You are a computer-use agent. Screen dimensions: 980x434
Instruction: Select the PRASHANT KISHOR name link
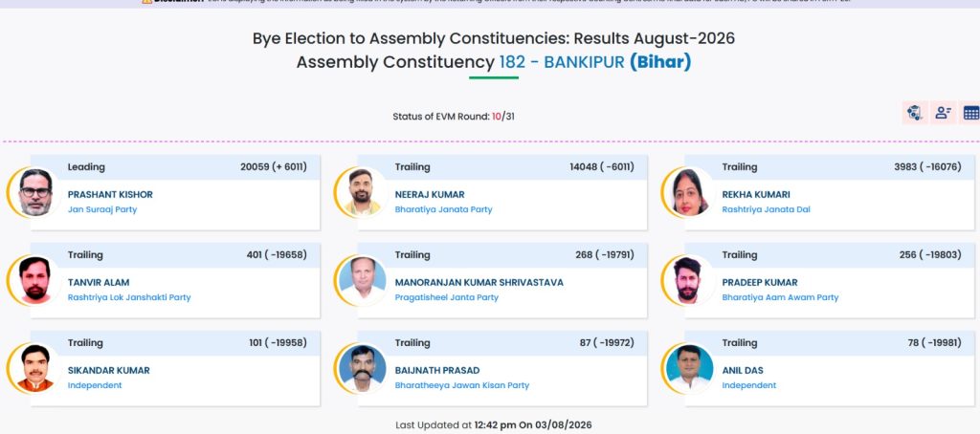coord(110,194)
